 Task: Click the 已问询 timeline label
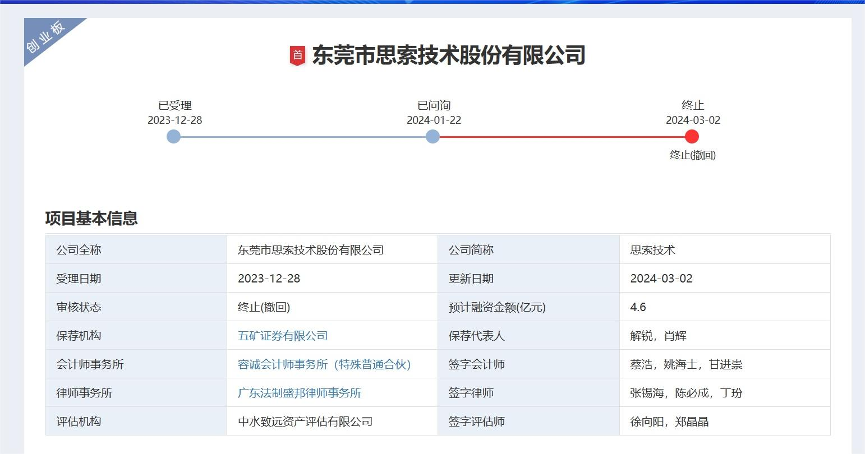[x=434, y=105]
